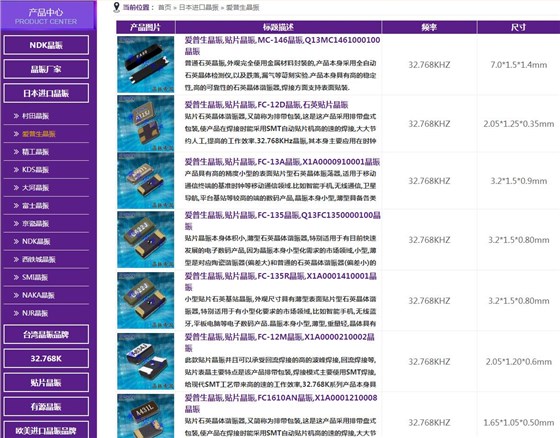Click the 3.2*1.5*0.9mm size cell
This screenshot has height=438, width=560.
(x=519, y=181)
